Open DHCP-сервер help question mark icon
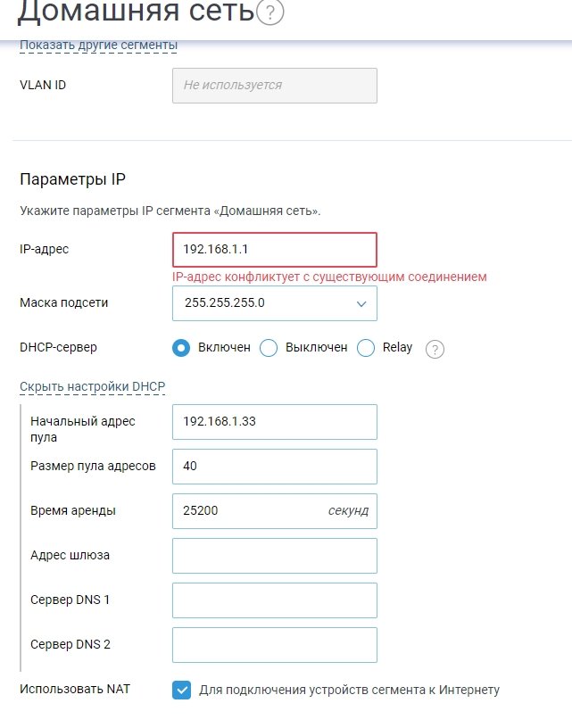This screenshot has width=572, height=728. point(435,349)
